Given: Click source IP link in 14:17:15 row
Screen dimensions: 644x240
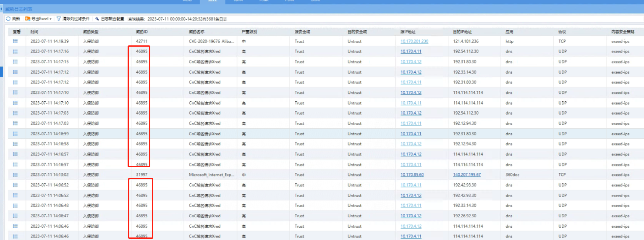Looking at the screenshot, I should tap(411, 62).
